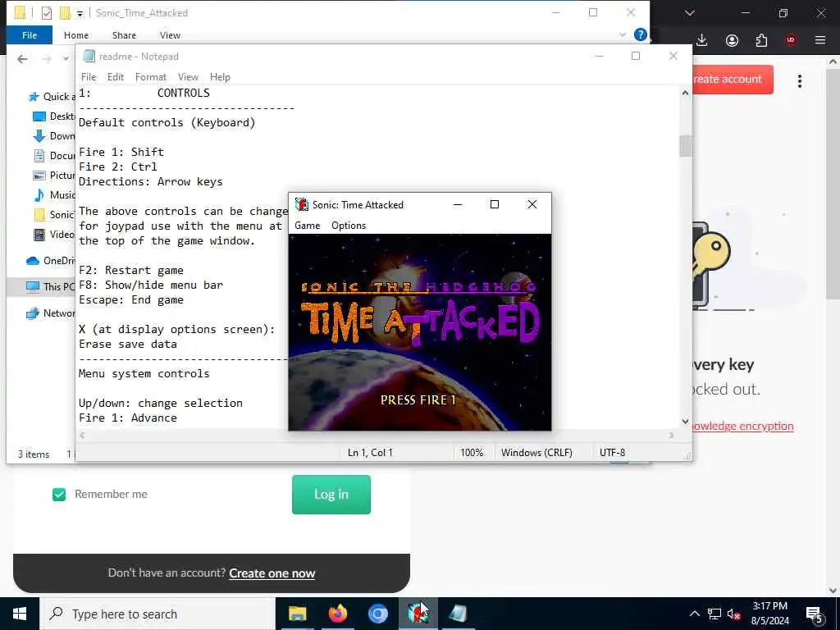
Task: Click the muted volume tray icon
Action: point(734,614)
